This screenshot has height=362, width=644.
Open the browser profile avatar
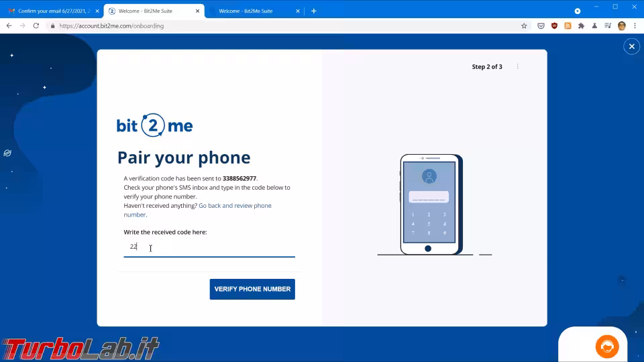click(621, 26)
